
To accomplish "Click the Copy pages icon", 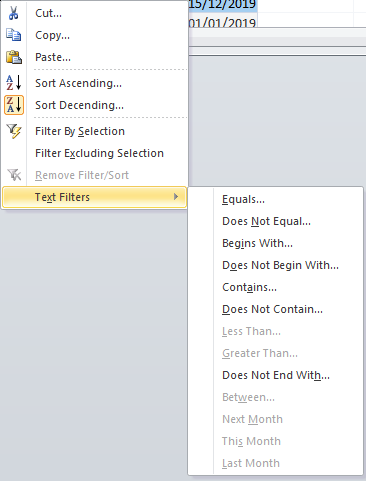I will (14, 35).
